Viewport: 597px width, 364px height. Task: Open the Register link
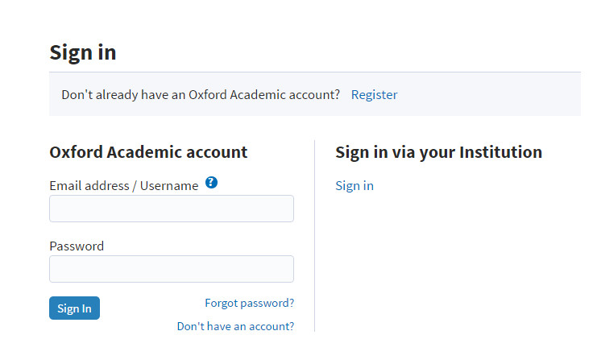tap(374, 94)
